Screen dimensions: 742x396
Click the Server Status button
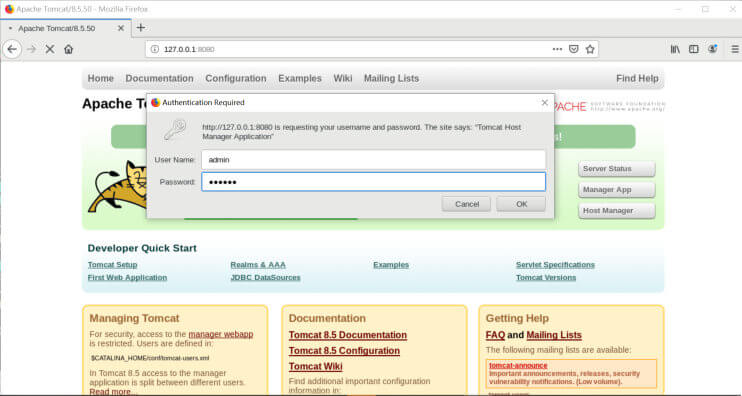(617, 169)
